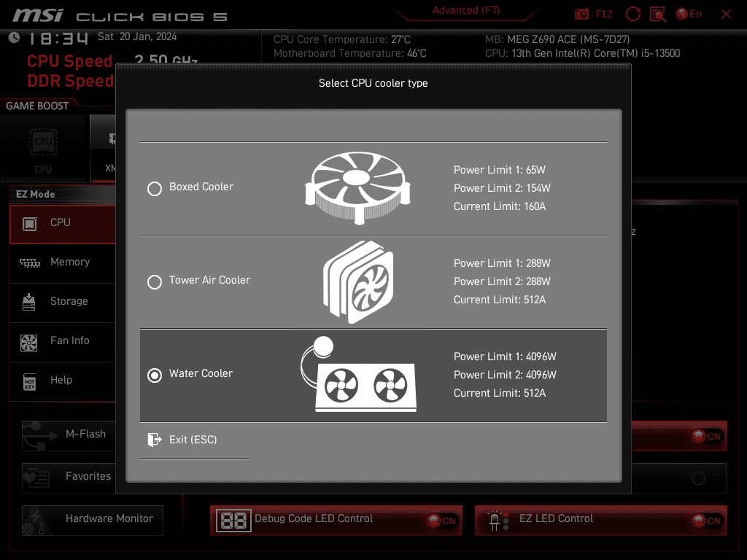747x560 pixels.
Task: Click the Water Cooler radiator illustration
Action: point(359,374)
